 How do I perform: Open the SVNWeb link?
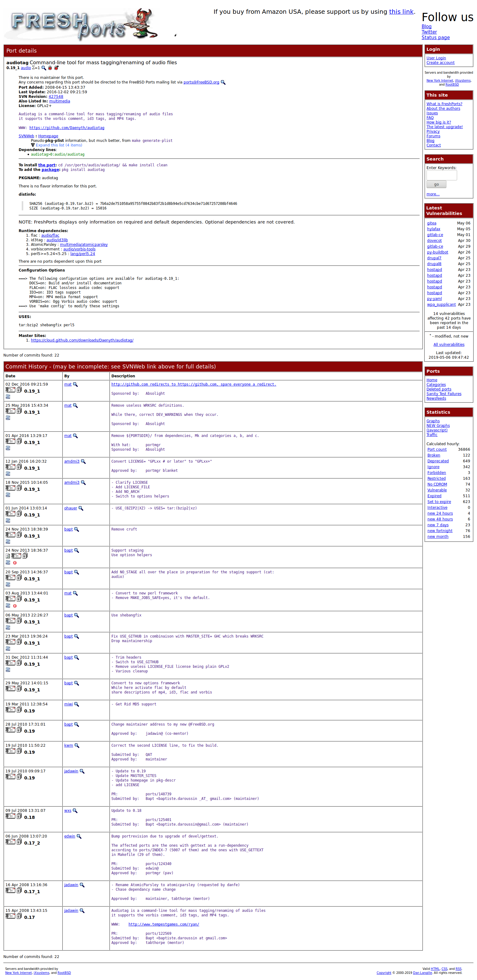pos(26,136)
